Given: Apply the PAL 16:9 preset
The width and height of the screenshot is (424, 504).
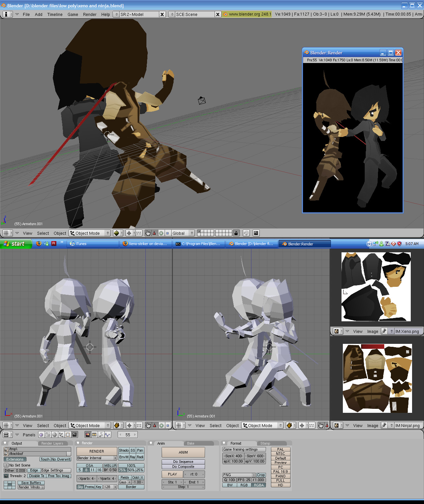Looking at the screenshot, I should point(281,472).
